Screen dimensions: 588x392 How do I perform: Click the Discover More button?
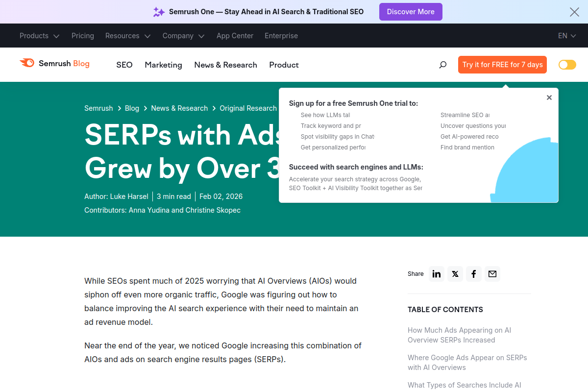tap(411, 11)
